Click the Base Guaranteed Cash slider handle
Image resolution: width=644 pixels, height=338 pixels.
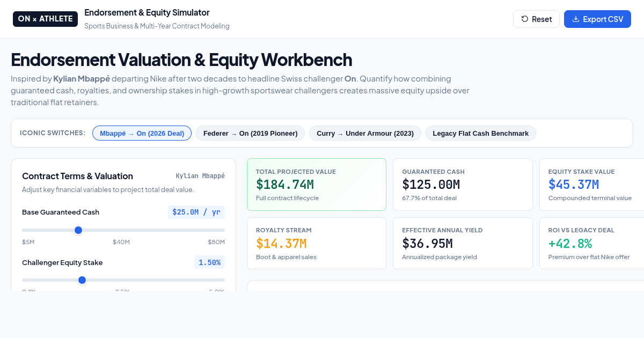(78, 230)
